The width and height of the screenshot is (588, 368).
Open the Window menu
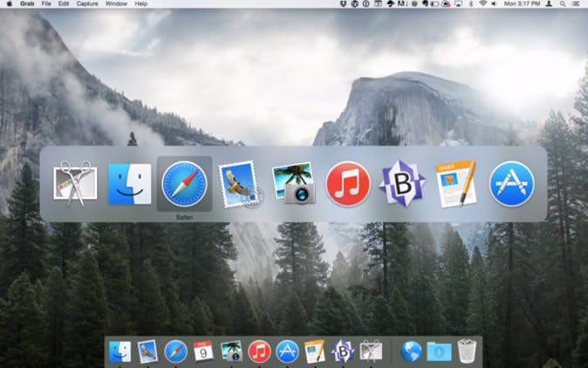click(x=116, y=3)
